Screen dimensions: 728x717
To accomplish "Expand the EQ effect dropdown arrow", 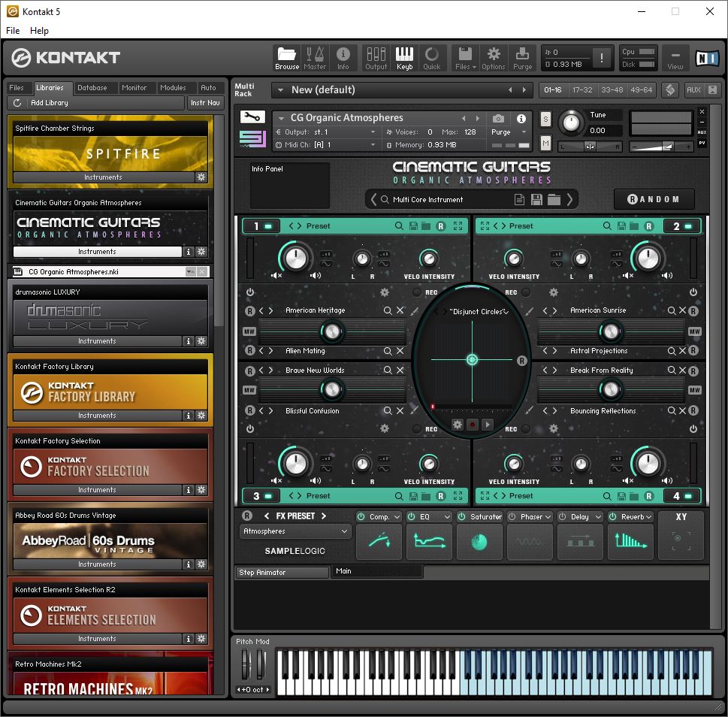I will point(447,517).
